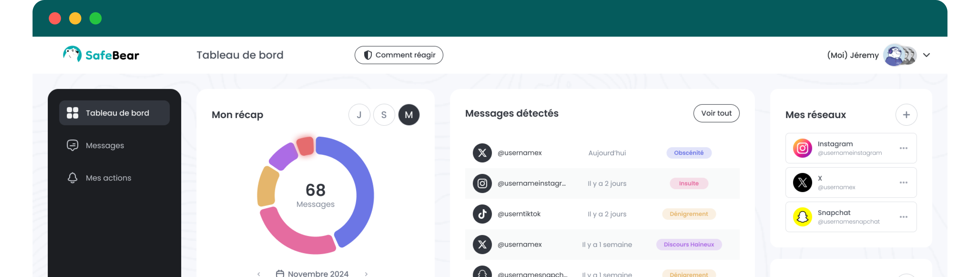Open the @usernameinstagr... message row
Viewport: 980px width, 277px height.
(602, 183)
